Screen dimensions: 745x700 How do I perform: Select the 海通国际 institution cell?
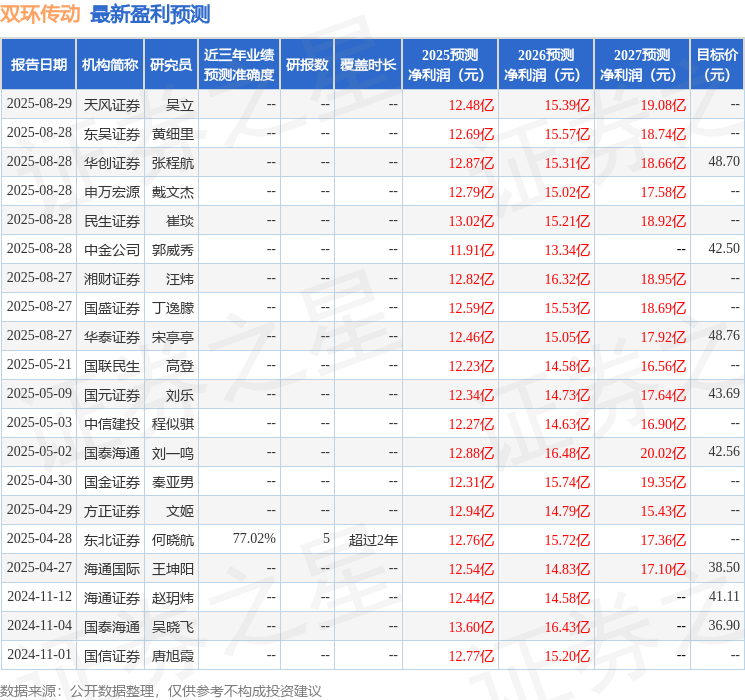[112, 569]
